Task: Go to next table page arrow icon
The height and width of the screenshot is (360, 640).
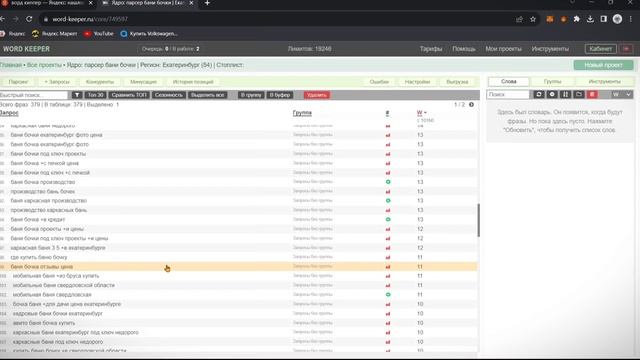Action: pyautogui.click(x=471, y=104)
